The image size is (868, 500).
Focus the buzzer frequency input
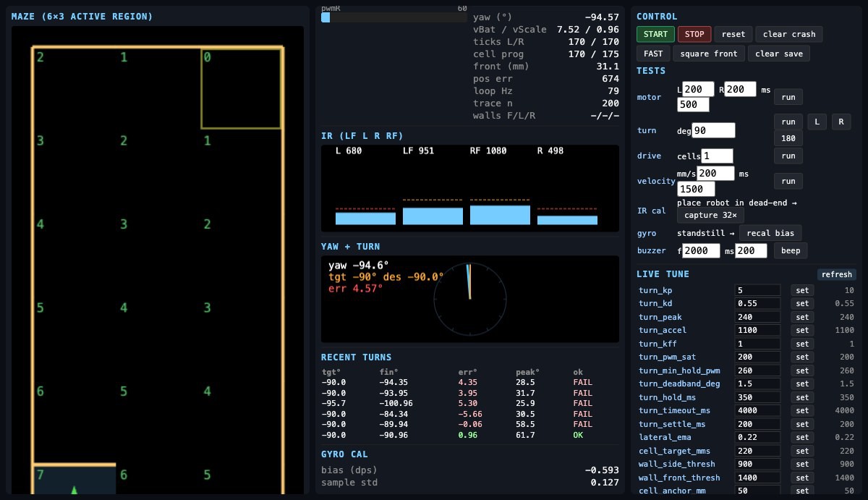(701, 250)
